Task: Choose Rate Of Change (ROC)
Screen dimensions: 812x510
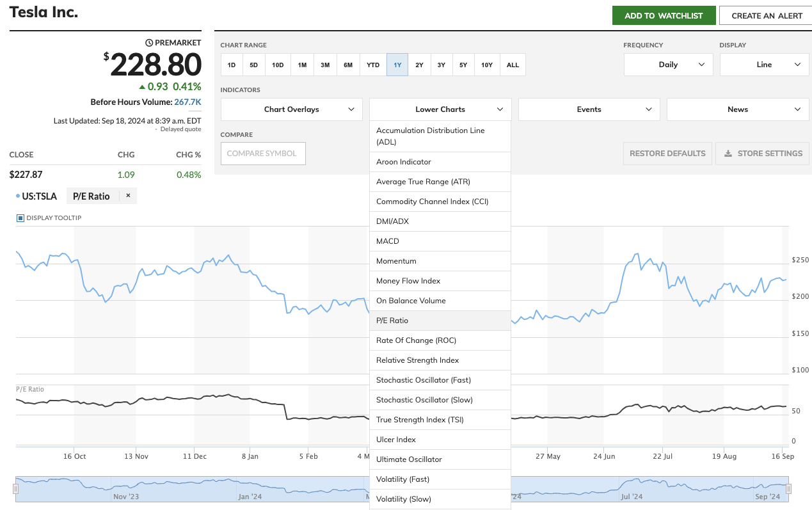Action: (x=440, y=340)
